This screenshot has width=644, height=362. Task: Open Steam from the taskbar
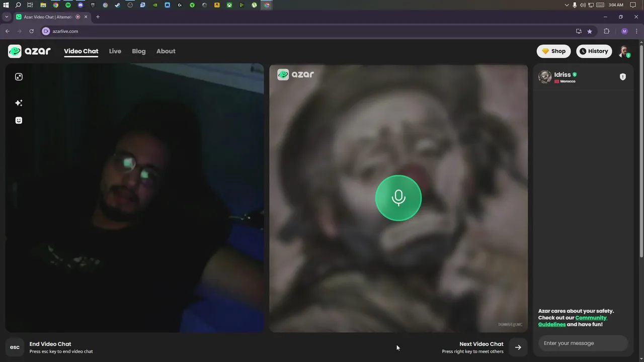pyautogui.click(x=117, y=5)
